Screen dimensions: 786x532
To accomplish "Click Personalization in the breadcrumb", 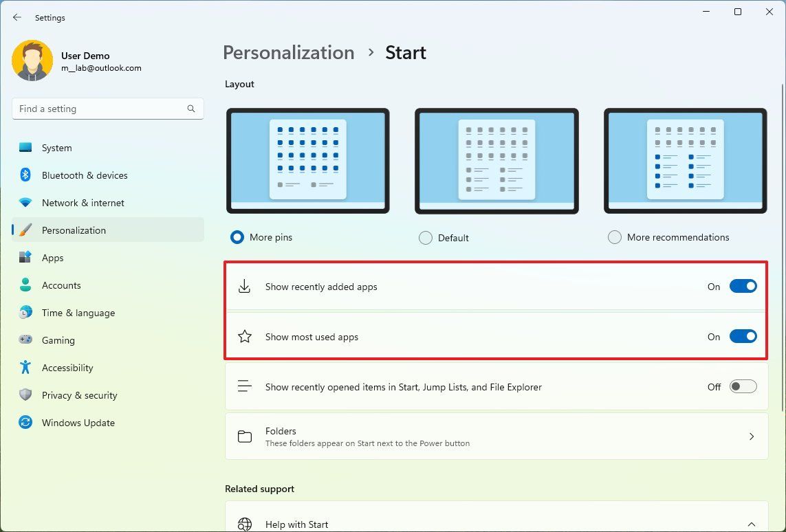I will pos(288,52).
